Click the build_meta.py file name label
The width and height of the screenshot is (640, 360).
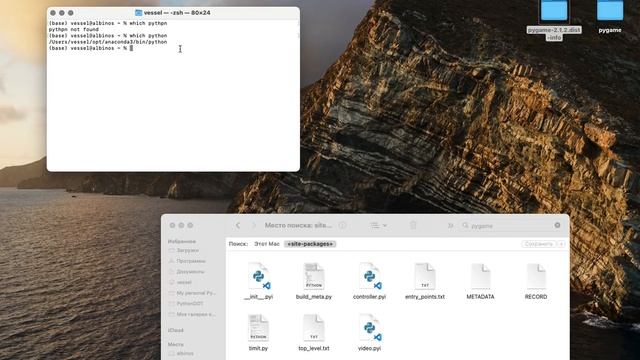[x=313, y=297]
